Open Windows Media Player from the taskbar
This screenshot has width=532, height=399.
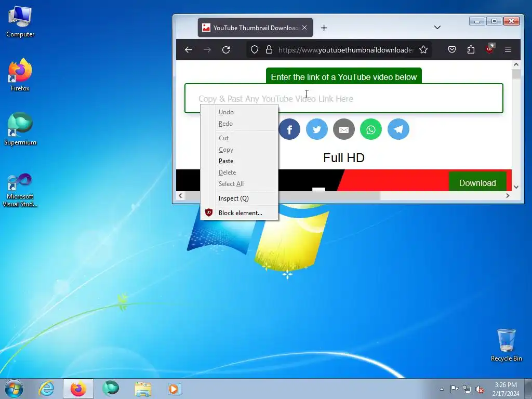[175, 389]
